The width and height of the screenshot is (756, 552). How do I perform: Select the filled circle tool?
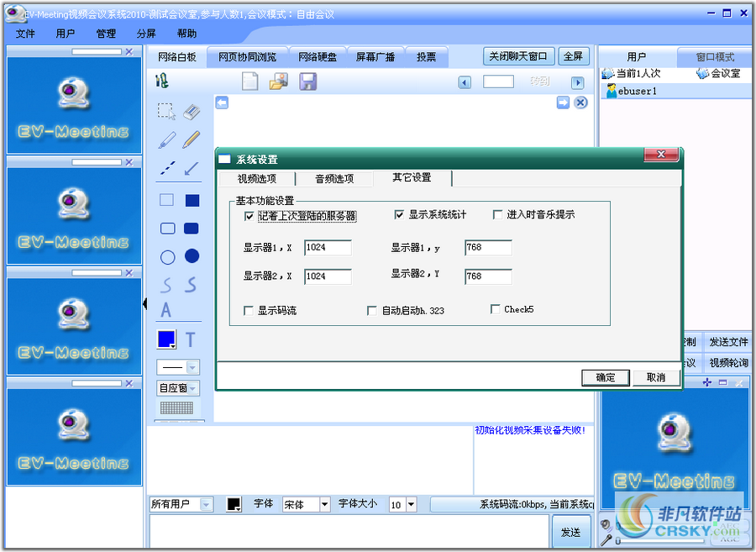coord(192,256)
